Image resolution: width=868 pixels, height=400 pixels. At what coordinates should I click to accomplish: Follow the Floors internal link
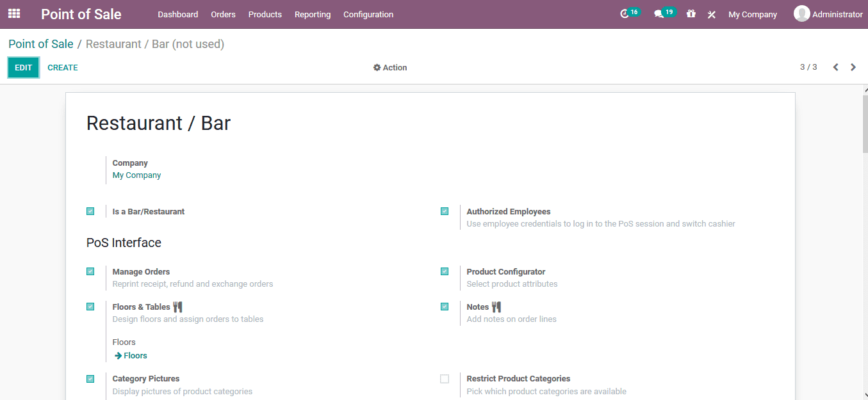[x=130, y=355]
